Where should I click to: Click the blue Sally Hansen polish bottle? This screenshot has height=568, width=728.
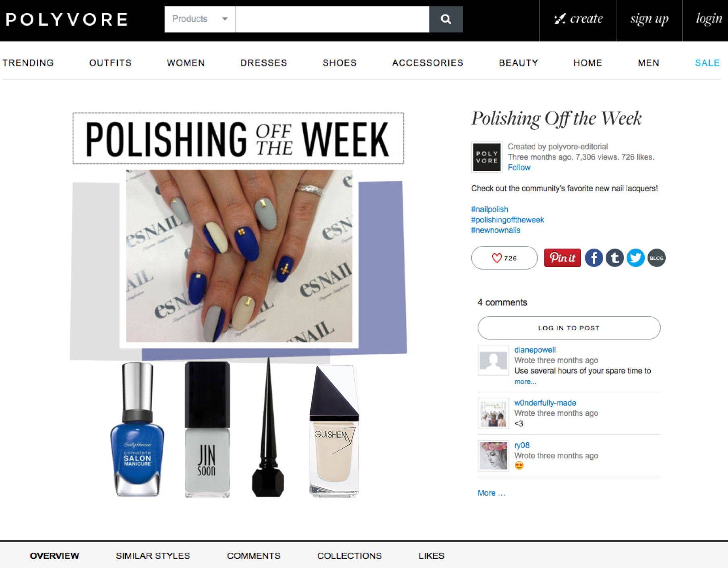click(x=137, y=429)
